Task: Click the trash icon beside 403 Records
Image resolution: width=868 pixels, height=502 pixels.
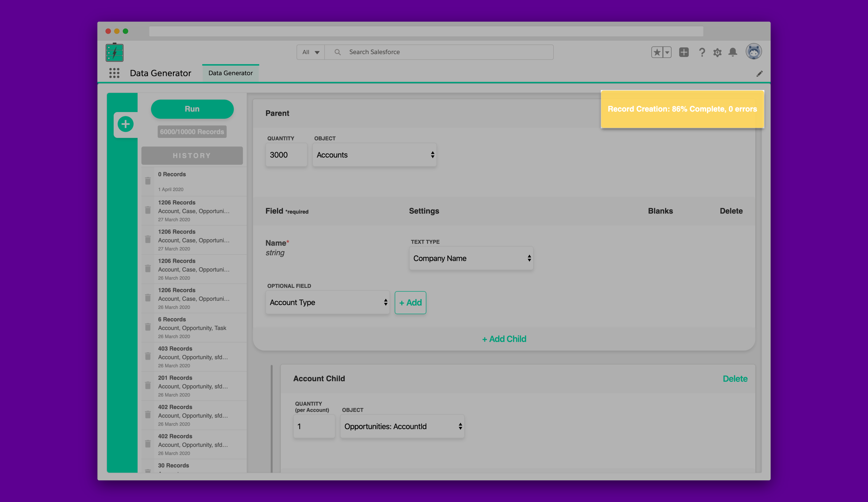Action: 148,356
